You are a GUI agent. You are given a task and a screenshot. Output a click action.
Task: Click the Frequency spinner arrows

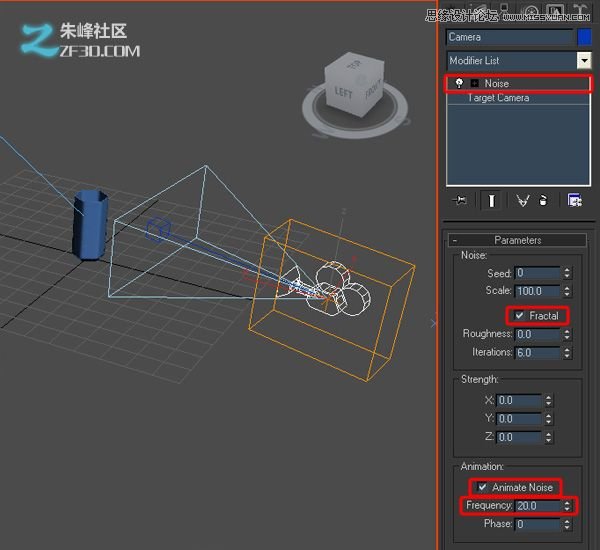(567, 506)
